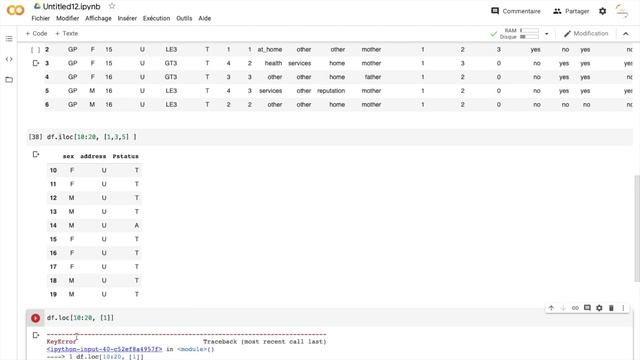Expand the runtime connection dropdown arrow
Image resolution: width=640 pixels, height=360 pixels.
[x=547, y=34]
